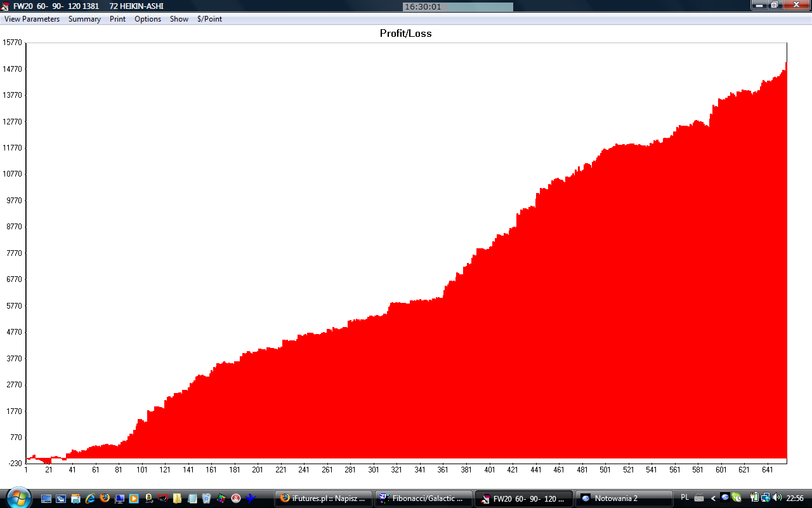The width and height of the screenshot is (812, 508).
Task: Open the $/Point menu
Action: 209,19
